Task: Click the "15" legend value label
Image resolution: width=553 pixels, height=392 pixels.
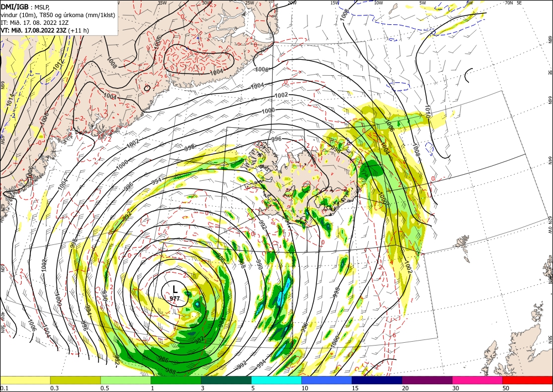Action: pyautogui.click(x=356, y=388)
